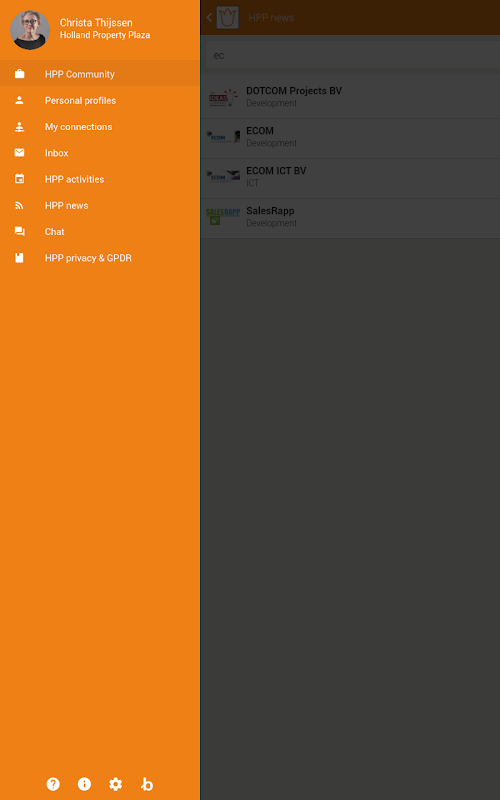Click the HPP activities calendar icon
Image resolution: width=500 pixels, height=800 pixels.
19,179
